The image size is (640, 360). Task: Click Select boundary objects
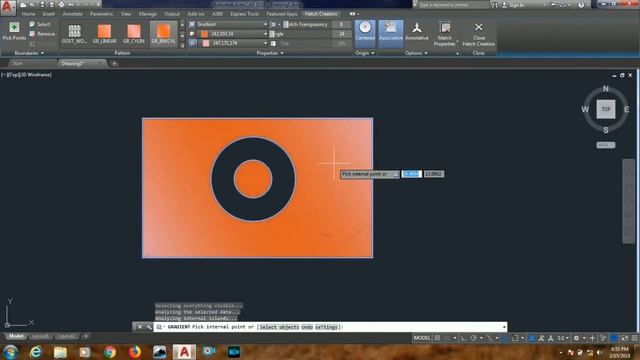coord(40,24)
